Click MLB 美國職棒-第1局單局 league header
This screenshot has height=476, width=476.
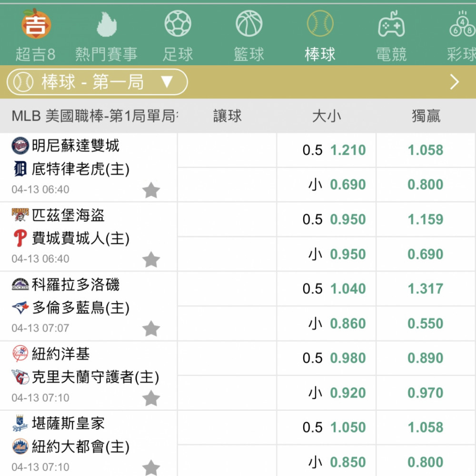[95, 116]
